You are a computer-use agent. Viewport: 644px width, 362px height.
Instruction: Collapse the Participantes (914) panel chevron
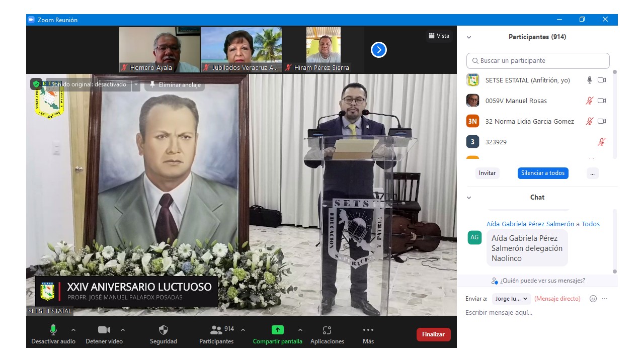point(469,37)
